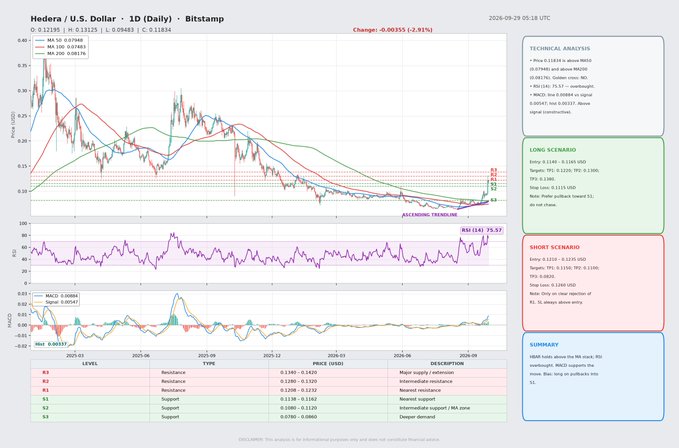The image size is (679, 448).
Task: Click the 'PRICE (USD)' table column header
Action: [x=328, y=364]
